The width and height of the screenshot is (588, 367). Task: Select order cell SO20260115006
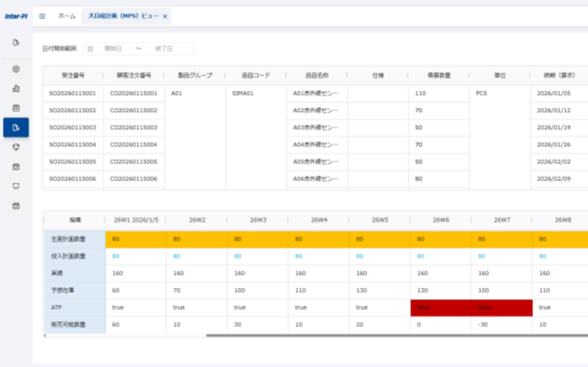[x=73, y=179]
